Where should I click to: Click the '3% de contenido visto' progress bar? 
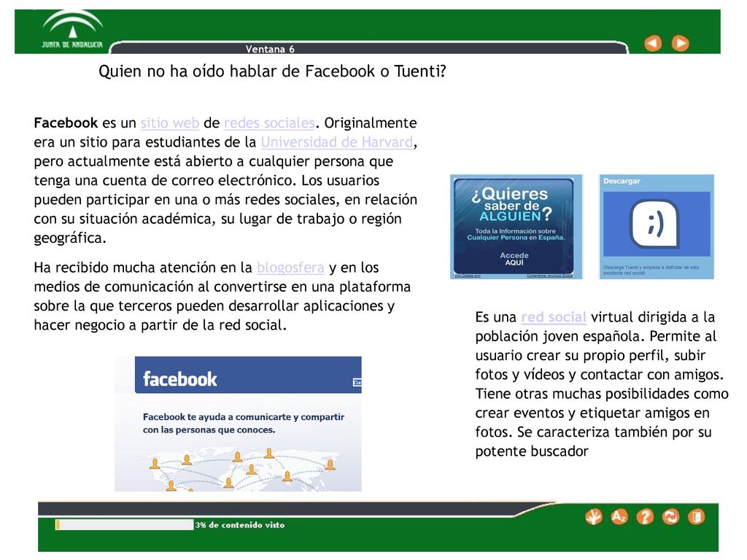(124, 525)
